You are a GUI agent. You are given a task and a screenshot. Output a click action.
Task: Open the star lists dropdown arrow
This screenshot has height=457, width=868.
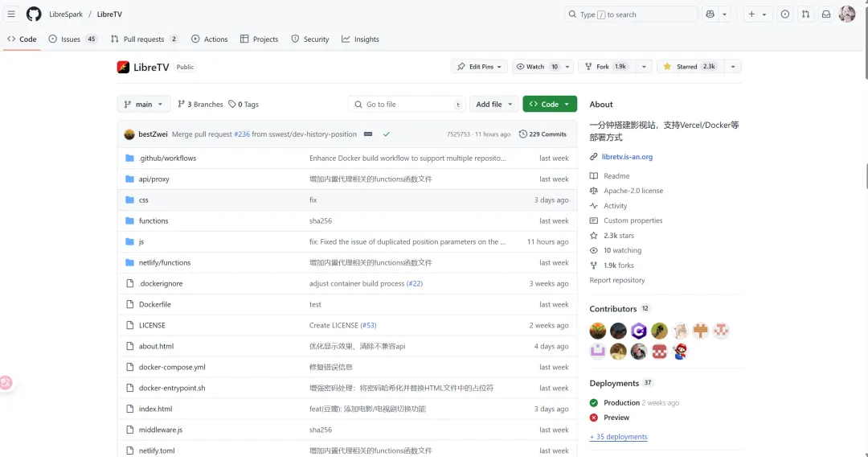732,67
